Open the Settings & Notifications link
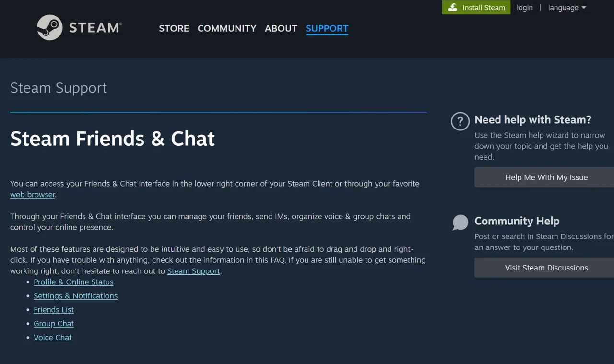Viewport: 614px width, 364px height. (x=75, y=296)
